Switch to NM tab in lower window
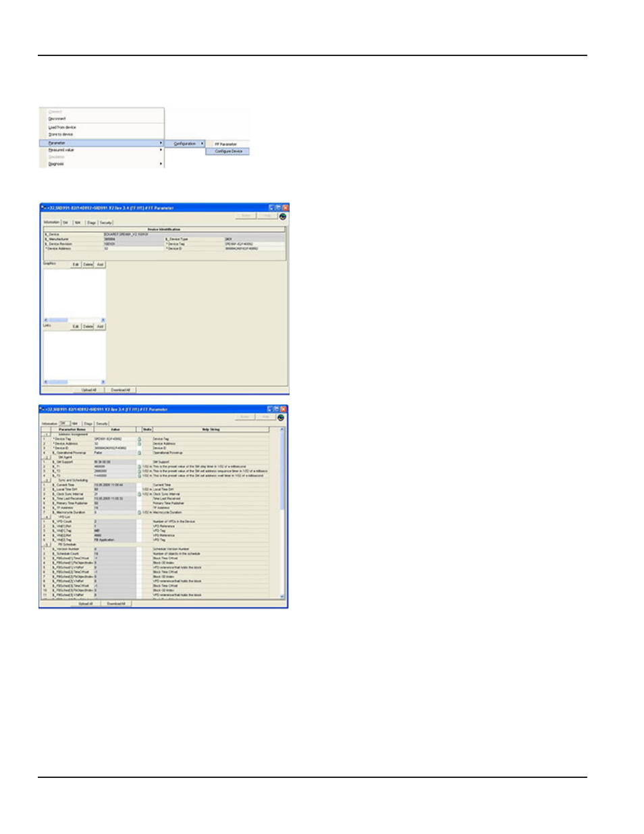644x834 pixels. [75, 424]
